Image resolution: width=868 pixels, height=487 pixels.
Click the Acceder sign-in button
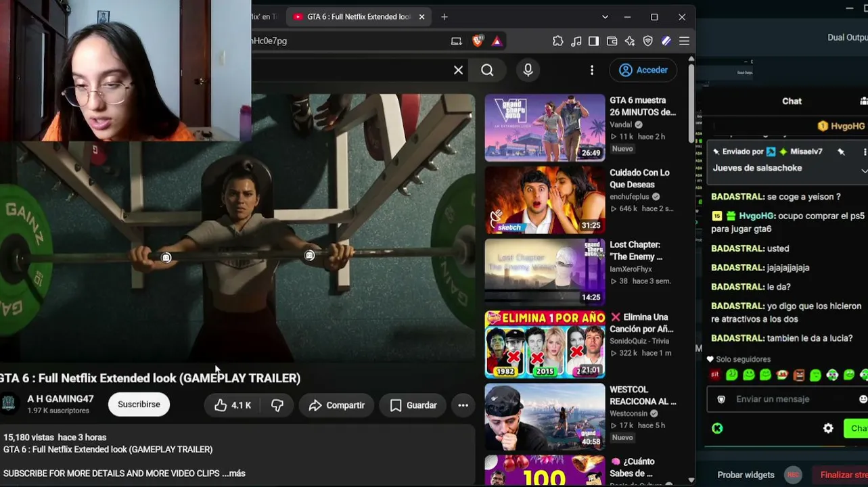pos(643,70)
